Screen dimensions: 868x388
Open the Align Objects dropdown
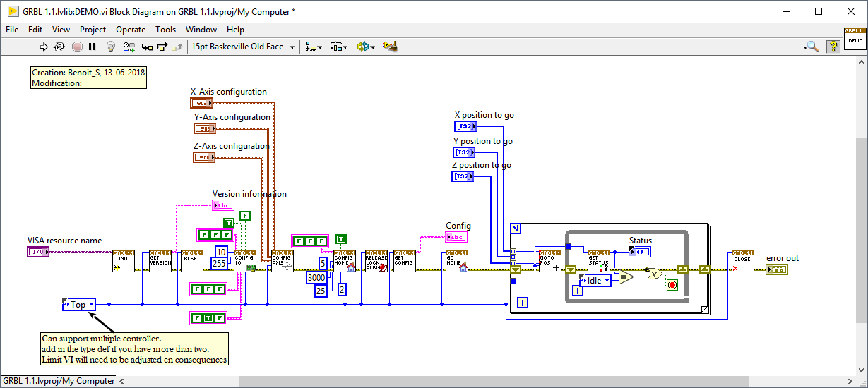click(x=314, y=47)
